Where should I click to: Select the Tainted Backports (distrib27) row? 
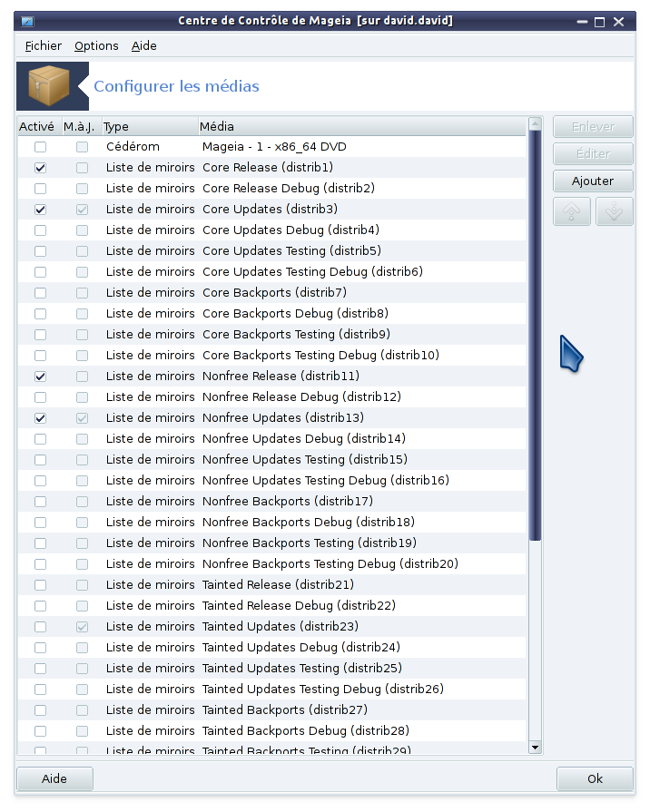[271, 710]
